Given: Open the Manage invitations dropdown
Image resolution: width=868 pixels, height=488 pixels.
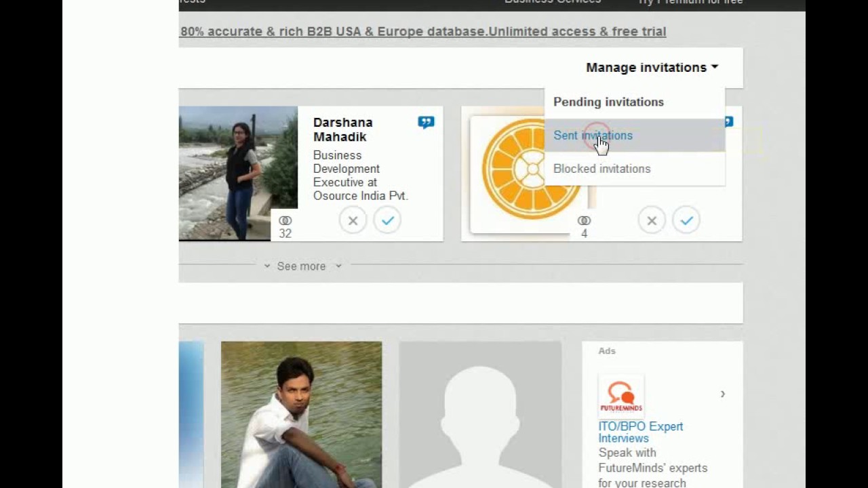Looking at the screenshot, I should coord(652,67).
